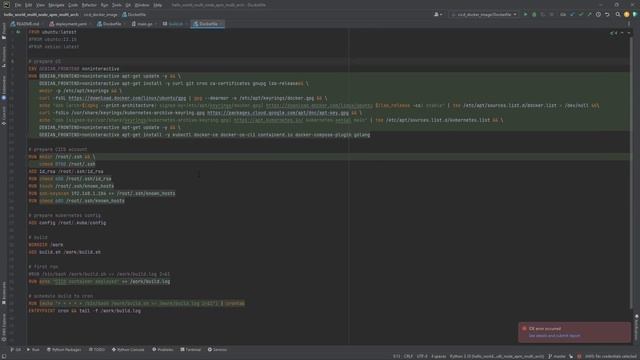Click the previous highlighted problem up arrow
The height and width of the screenshot is (360, 640).
point(622,33)
